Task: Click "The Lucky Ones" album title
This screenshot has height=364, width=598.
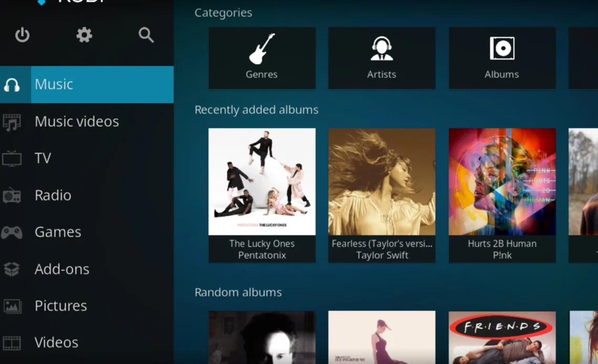Action: (x=262, y=243)
